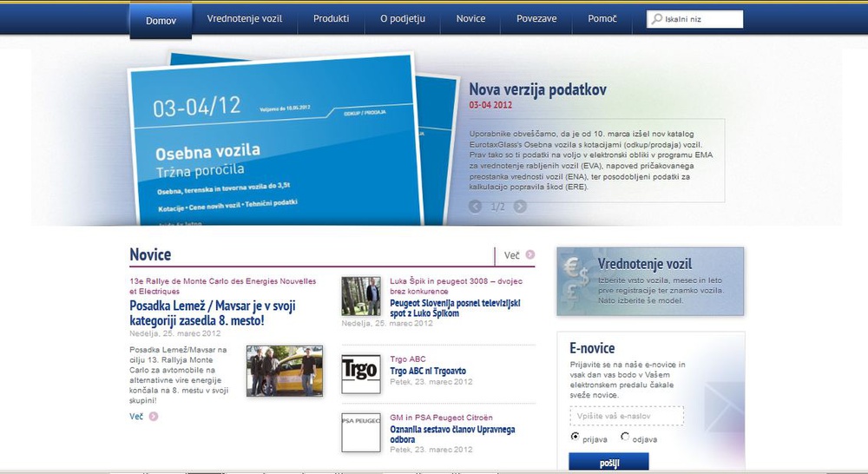
Task: Open the Trgo logo thumbnail
Action: coord(361,374)
